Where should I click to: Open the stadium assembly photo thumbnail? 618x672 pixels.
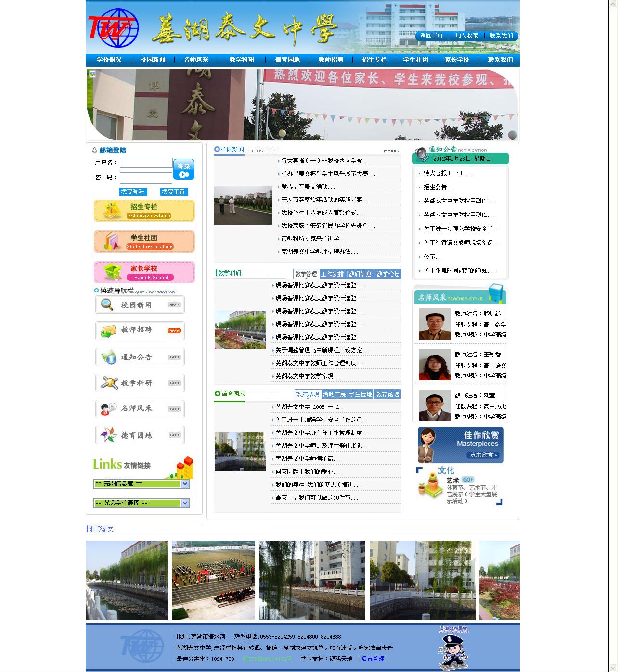(213, 580)
